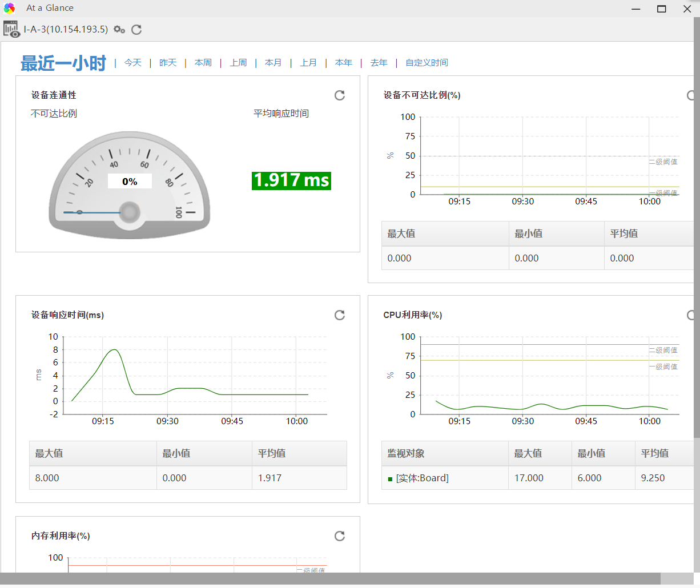This screenshot has height=588, width=700.
Task: Open the settings gears icon in header
Action: click(x=119, y=30)
